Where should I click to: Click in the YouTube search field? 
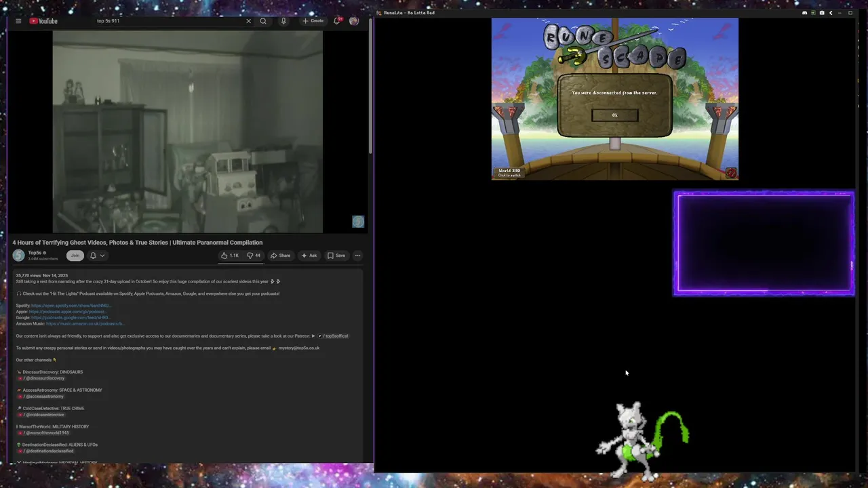(170, 21)
